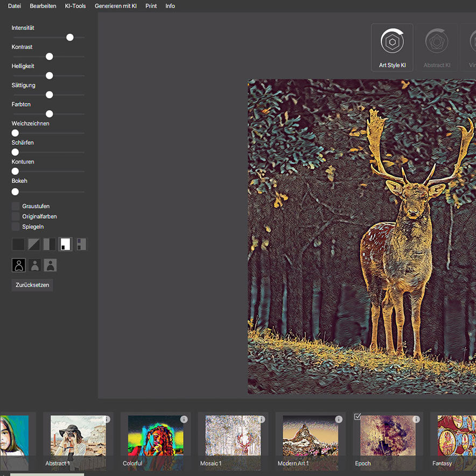The width and height of the screenshot is (476, 476).
Task: Apply the Colorful style thumbnail
Action: 156,443
